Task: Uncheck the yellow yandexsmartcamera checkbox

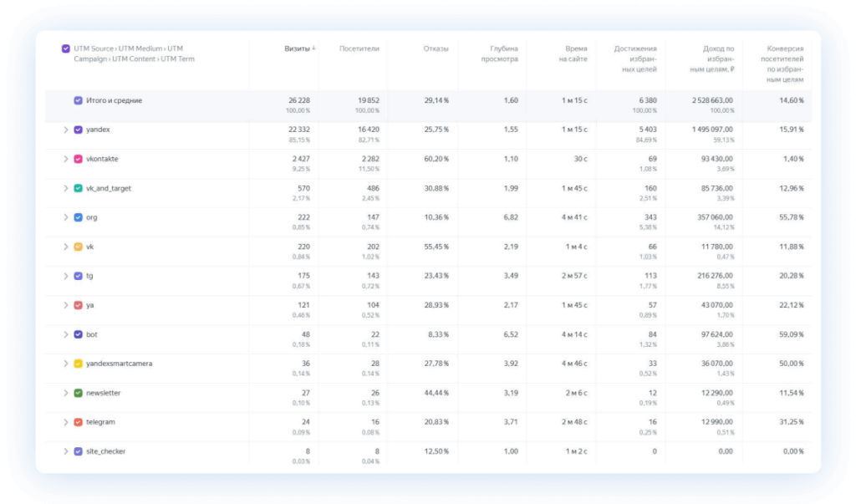Action: coord(78,364)
